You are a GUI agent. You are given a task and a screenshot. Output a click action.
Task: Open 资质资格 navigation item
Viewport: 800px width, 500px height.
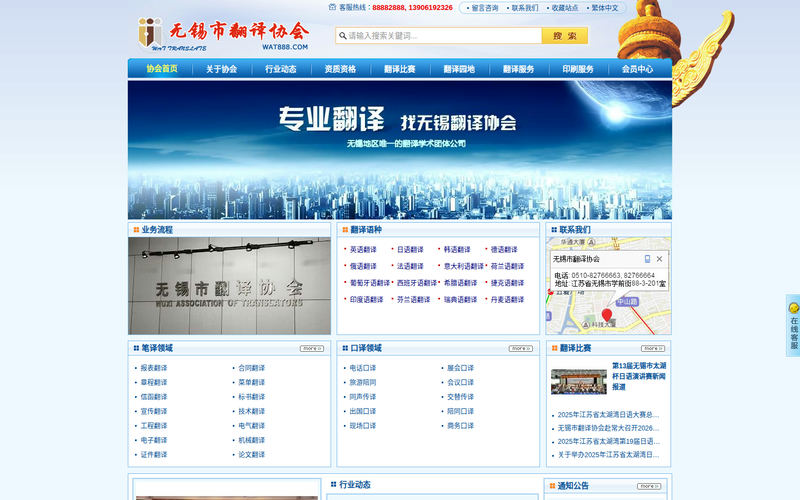340,69
